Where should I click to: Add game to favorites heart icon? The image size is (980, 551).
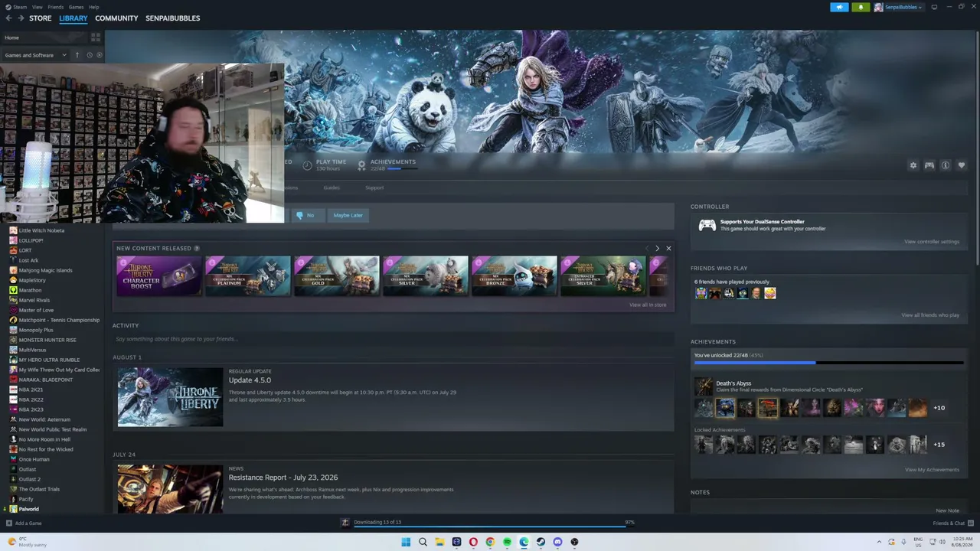pyautogui.click(x=962, y=165)
